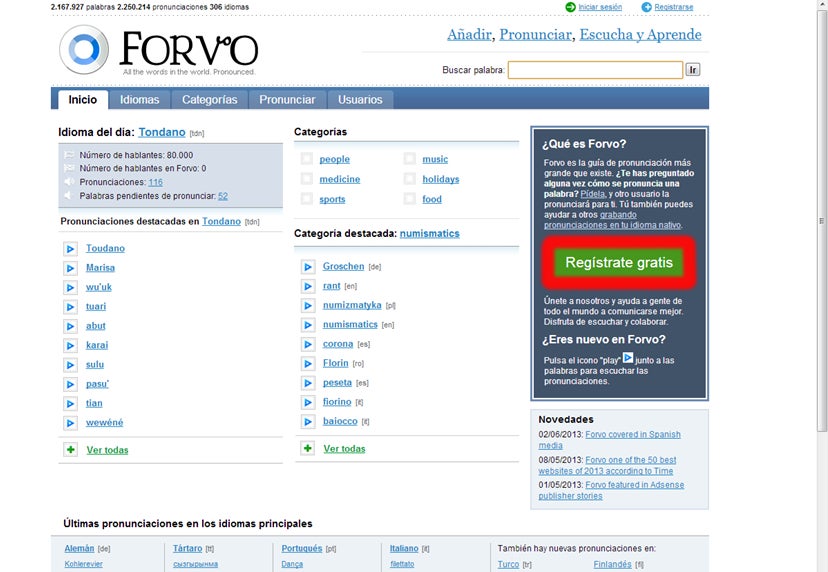Play the pronunciation of abut

coord(70,326)
